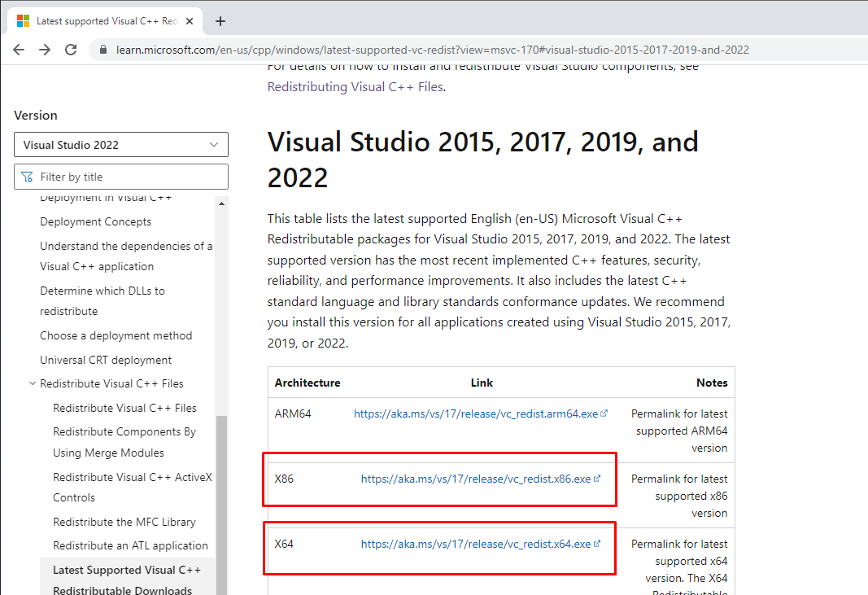Screen dimensions: 868x595
Task: Download the vc_redist.x86.exe link
Action: click(x=476, y=479)
